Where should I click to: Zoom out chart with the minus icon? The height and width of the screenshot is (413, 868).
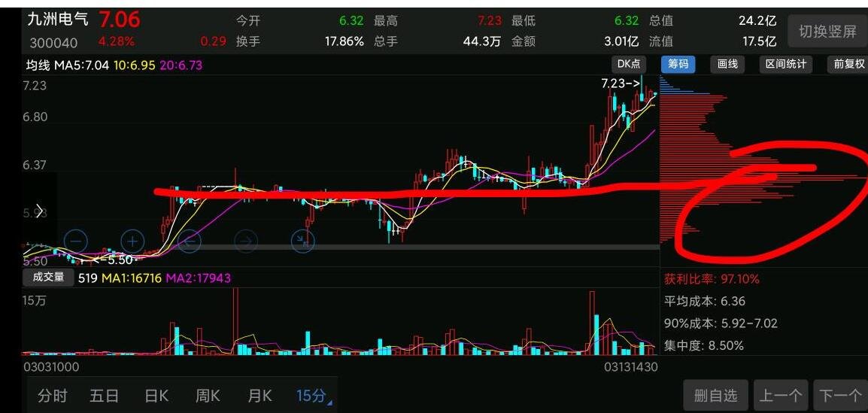tap(76, 241)
